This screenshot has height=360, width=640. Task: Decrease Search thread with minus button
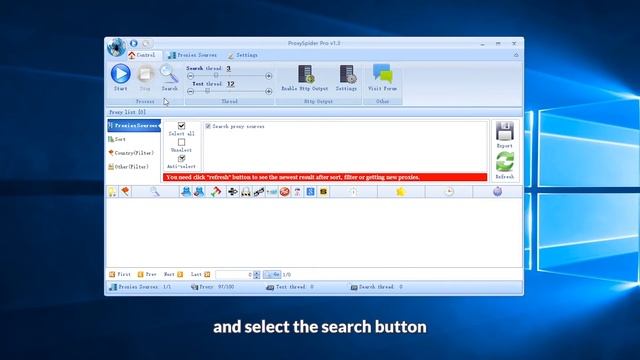tap(190, 76)
